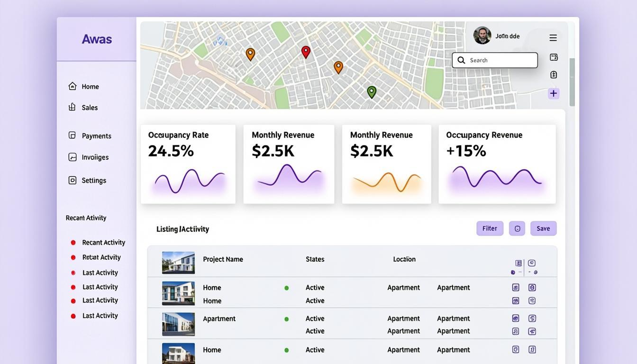
Task: Open Invoiges from the sidebar
Action: click(95, 157)
